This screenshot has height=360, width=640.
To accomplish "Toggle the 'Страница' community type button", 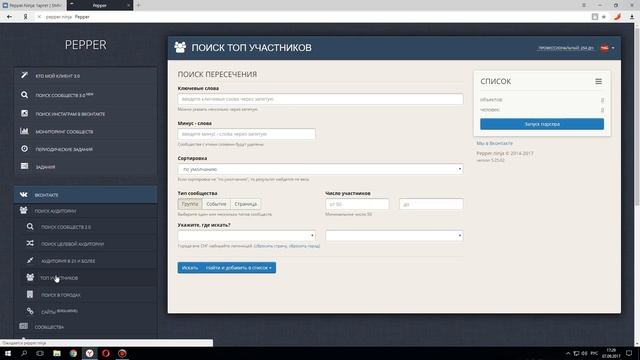I will click(x=245, y=204).
